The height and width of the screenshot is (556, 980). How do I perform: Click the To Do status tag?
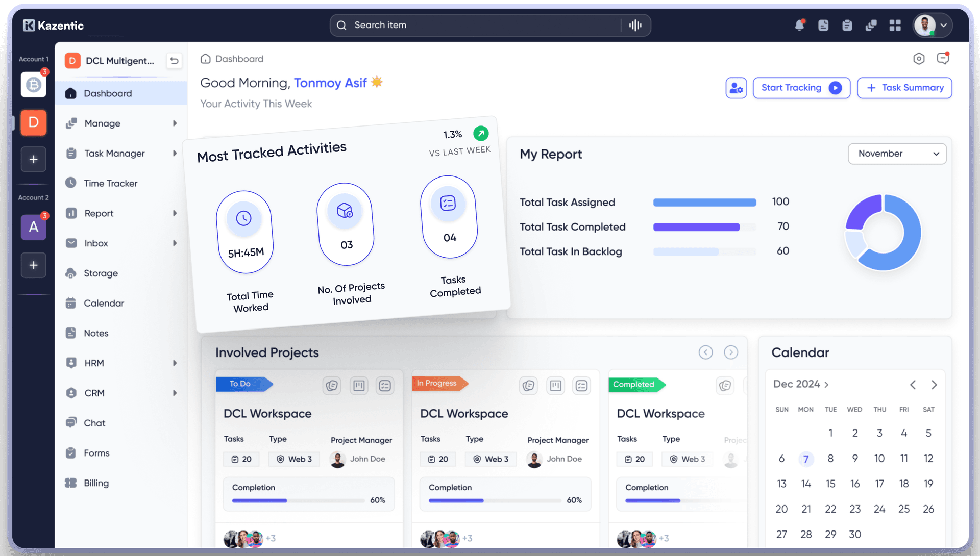244,384
